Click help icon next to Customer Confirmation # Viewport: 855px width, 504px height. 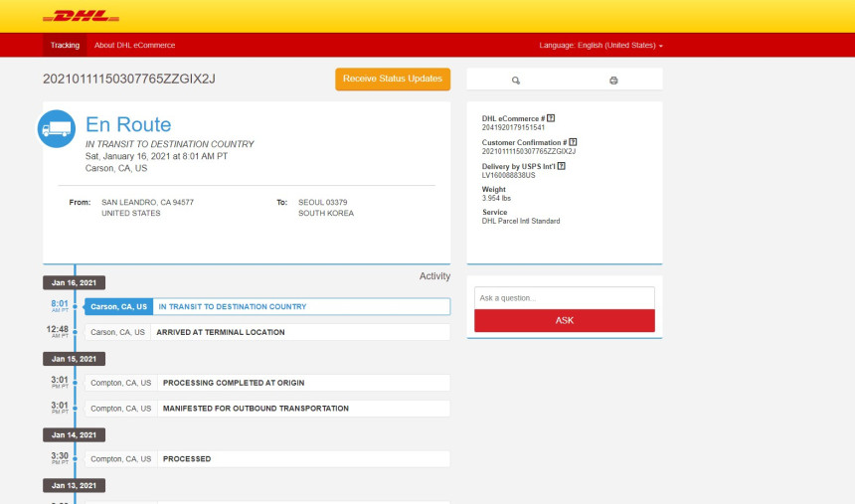(573, 142)
